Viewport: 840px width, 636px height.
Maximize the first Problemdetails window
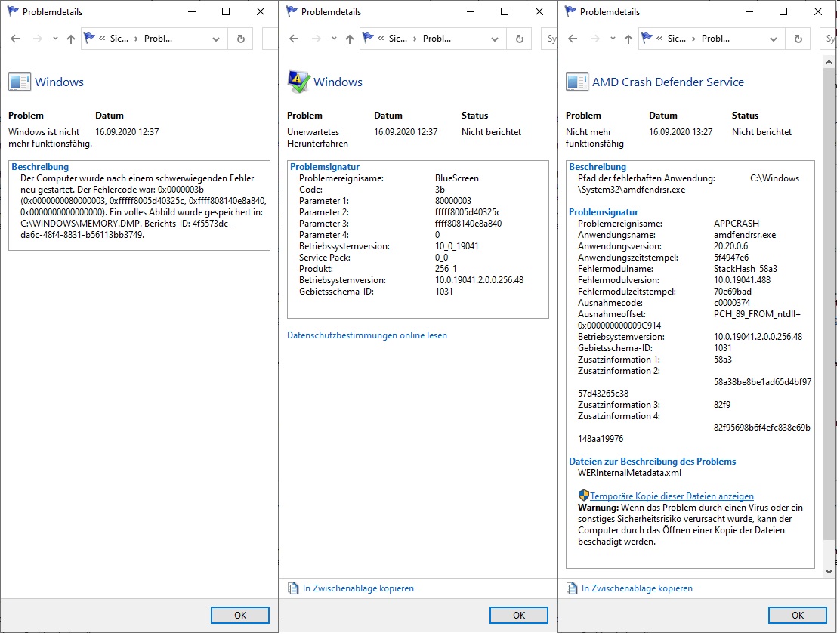[x=226, y=11]
